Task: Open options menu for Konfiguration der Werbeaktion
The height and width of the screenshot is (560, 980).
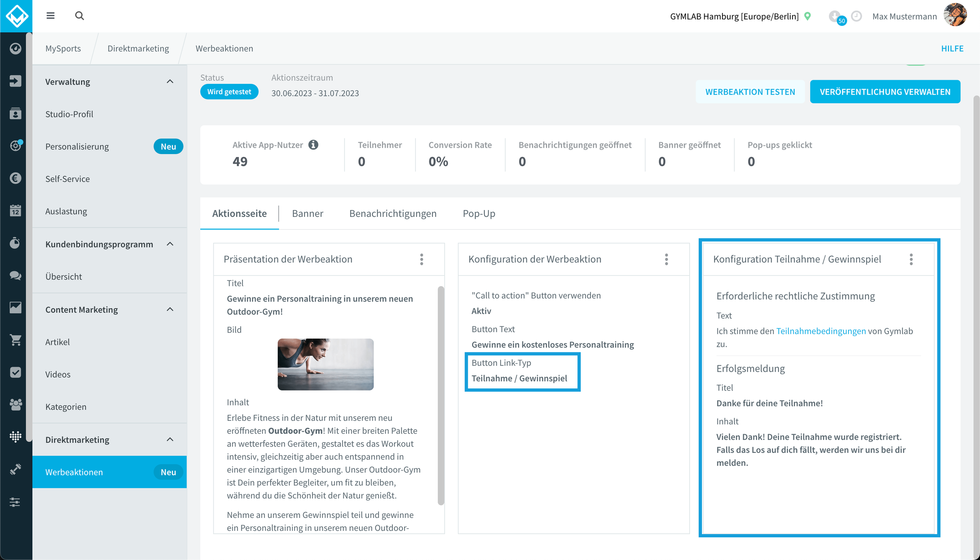Action: click(x=666, y=259)
